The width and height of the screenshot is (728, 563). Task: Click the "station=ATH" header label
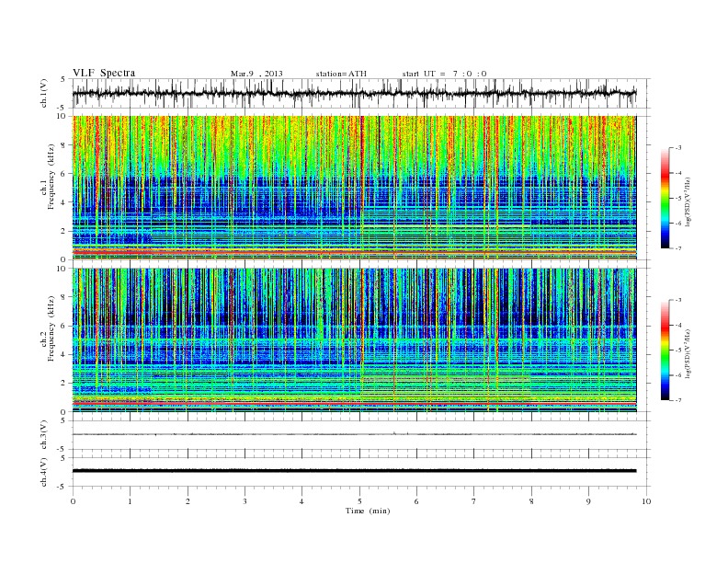click(x=341, y=74)
